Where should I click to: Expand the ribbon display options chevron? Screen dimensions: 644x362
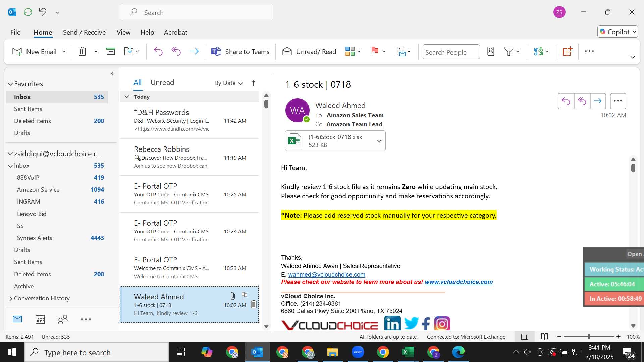[x=633, y=57]
